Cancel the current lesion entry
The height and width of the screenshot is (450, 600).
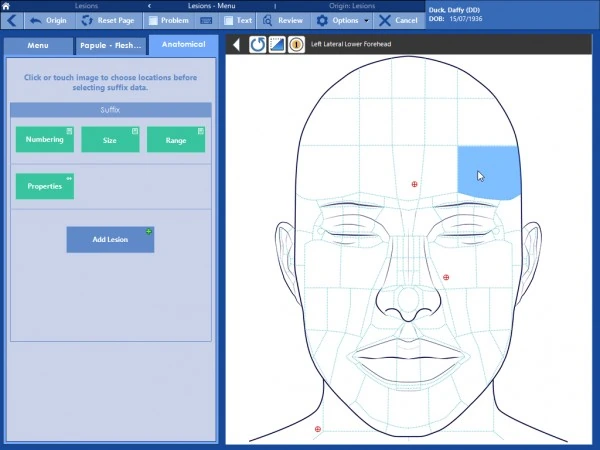(399, 20)
